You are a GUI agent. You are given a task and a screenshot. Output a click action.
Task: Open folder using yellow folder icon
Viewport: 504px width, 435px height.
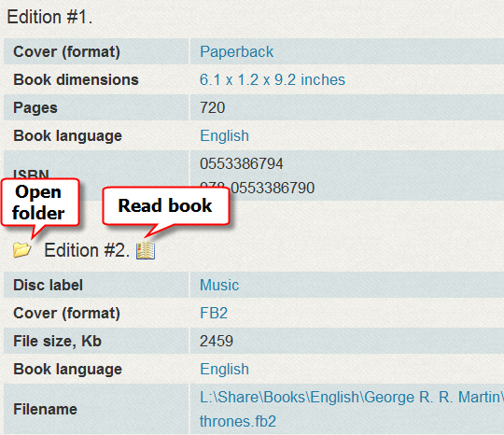coord(21,250)
